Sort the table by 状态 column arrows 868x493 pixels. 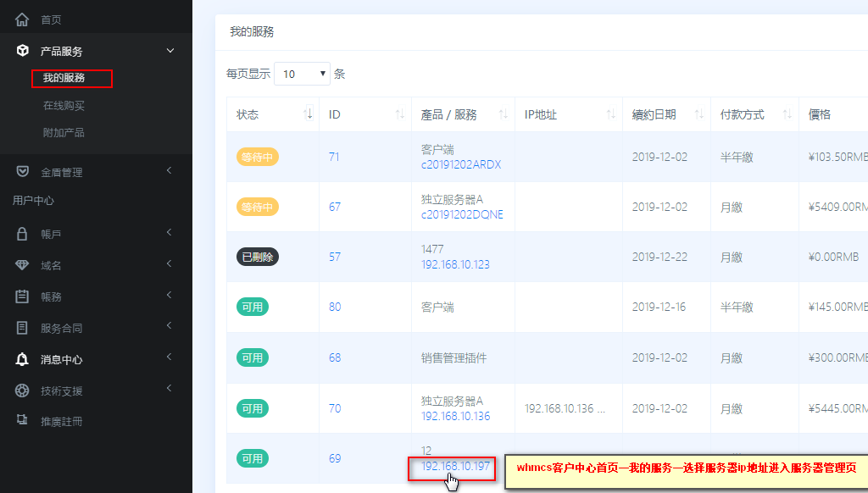pos(309,114)
